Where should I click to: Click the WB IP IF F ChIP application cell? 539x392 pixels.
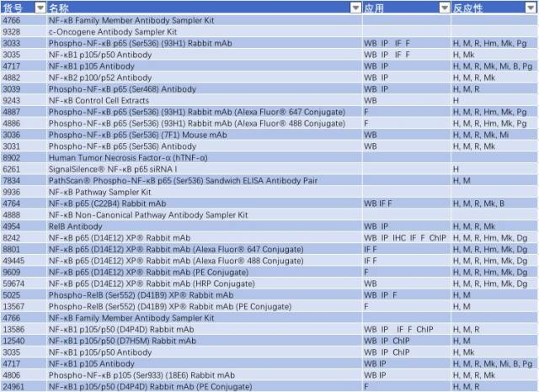coord(406,329)
